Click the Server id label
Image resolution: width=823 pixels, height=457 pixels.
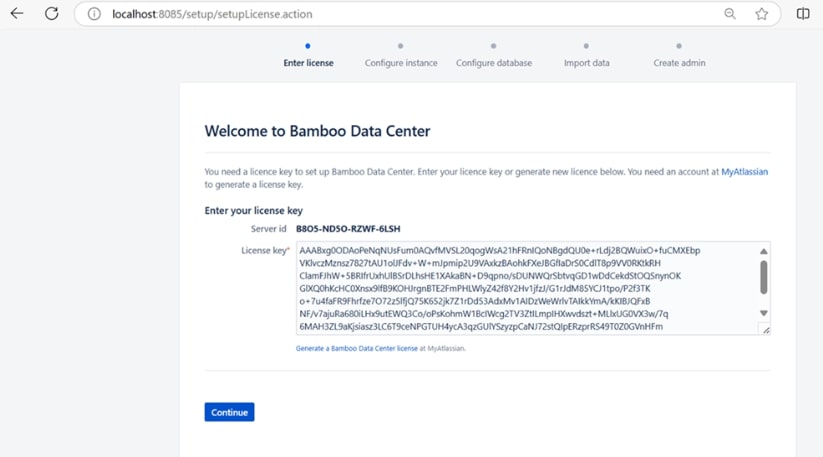268,229
